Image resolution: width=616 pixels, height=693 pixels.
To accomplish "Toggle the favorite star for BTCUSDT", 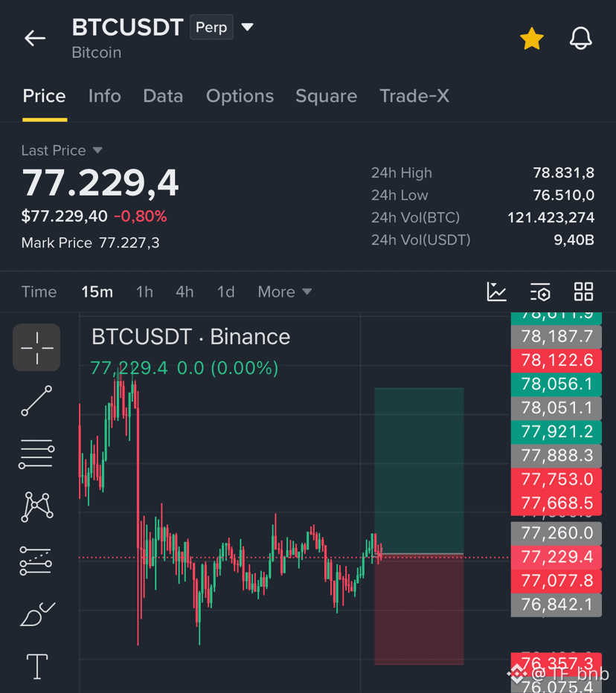I will click(531, 39).
